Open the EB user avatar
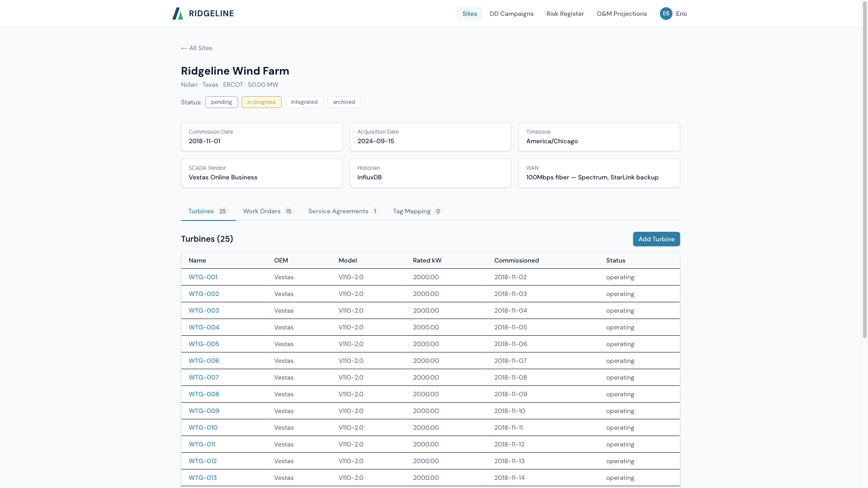 [x=665, y=14]
